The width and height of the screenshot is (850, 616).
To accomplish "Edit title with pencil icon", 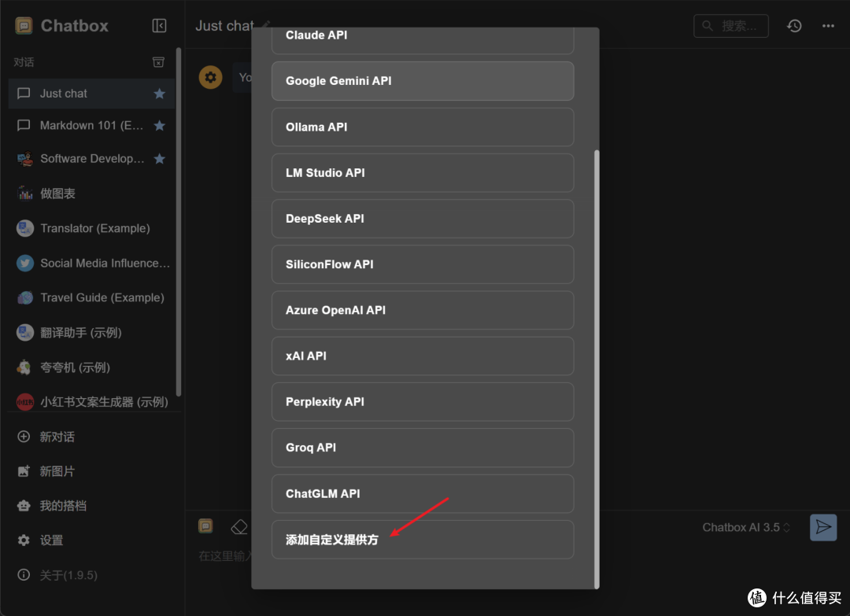I will [266, 24].
